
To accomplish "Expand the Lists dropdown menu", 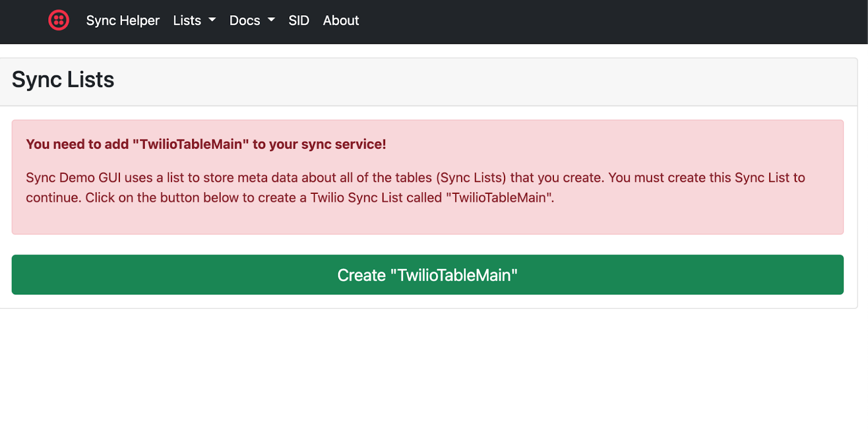I will (194, 21).
